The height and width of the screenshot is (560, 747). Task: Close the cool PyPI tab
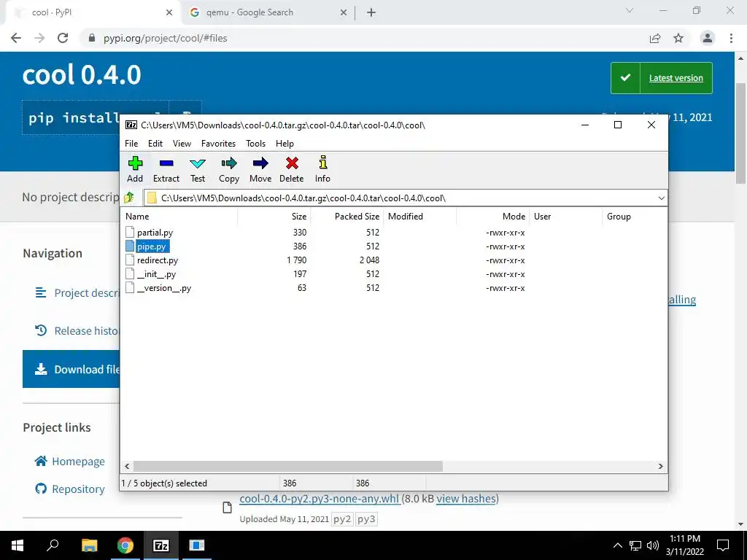coord(169,13)
